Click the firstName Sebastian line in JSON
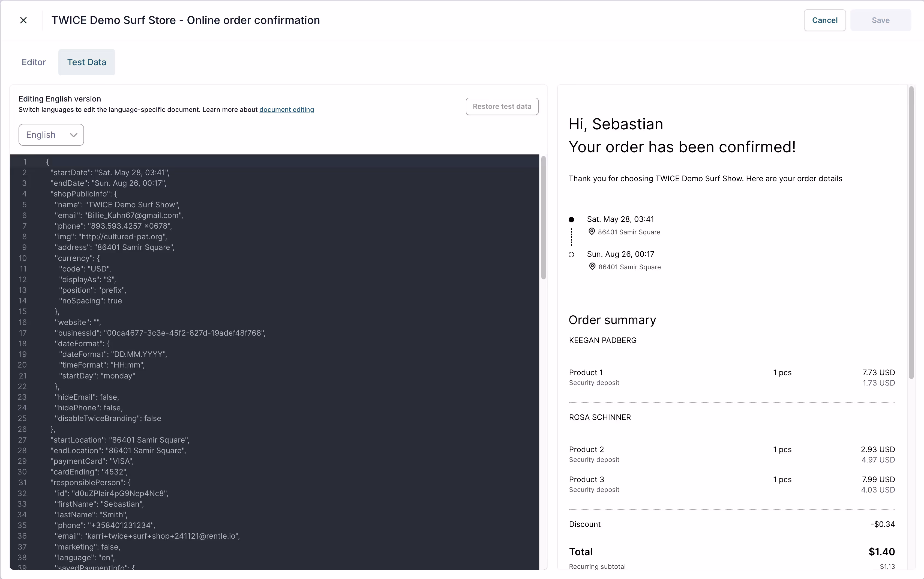 tap(99, 504)
